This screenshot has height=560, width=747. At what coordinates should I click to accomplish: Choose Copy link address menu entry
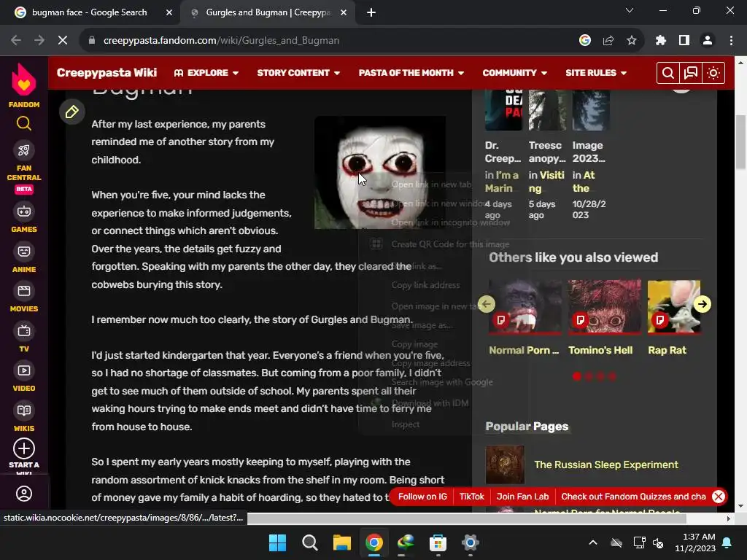(x=425, y=285)
